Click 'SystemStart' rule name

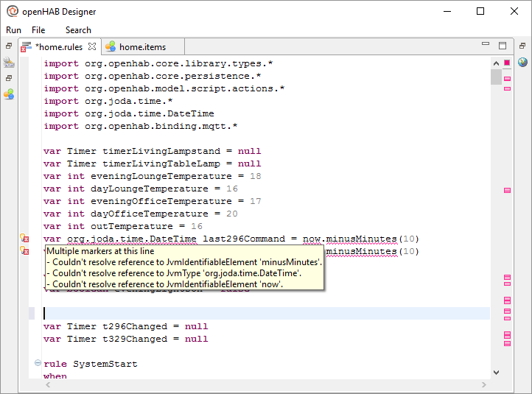[105, 364]
